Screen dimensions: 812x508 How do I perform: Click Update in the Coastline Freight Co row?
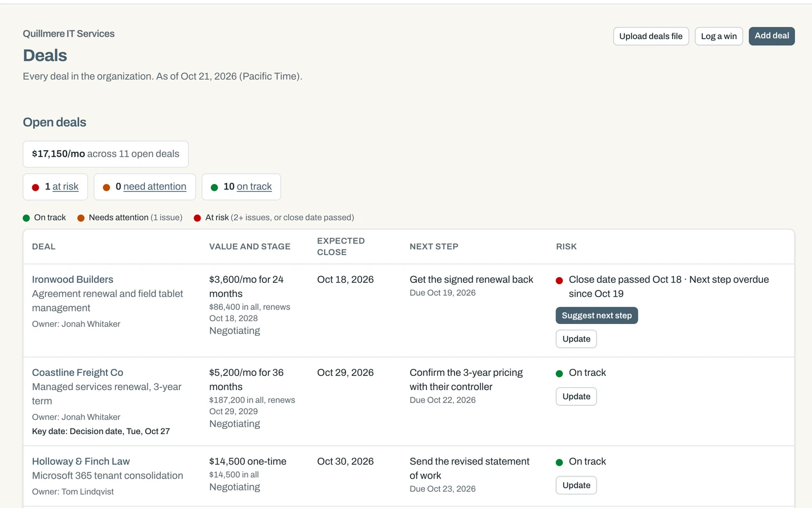point(576,396)
